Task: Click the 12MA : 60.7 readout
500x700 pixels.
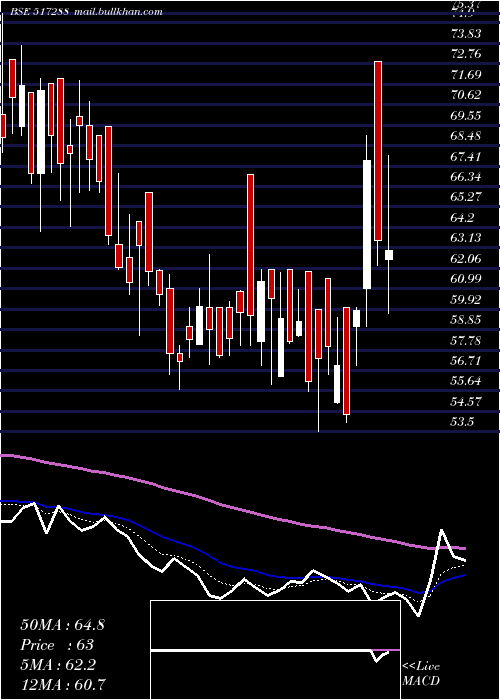Action: pyautogui.click(x=63, y=685)
